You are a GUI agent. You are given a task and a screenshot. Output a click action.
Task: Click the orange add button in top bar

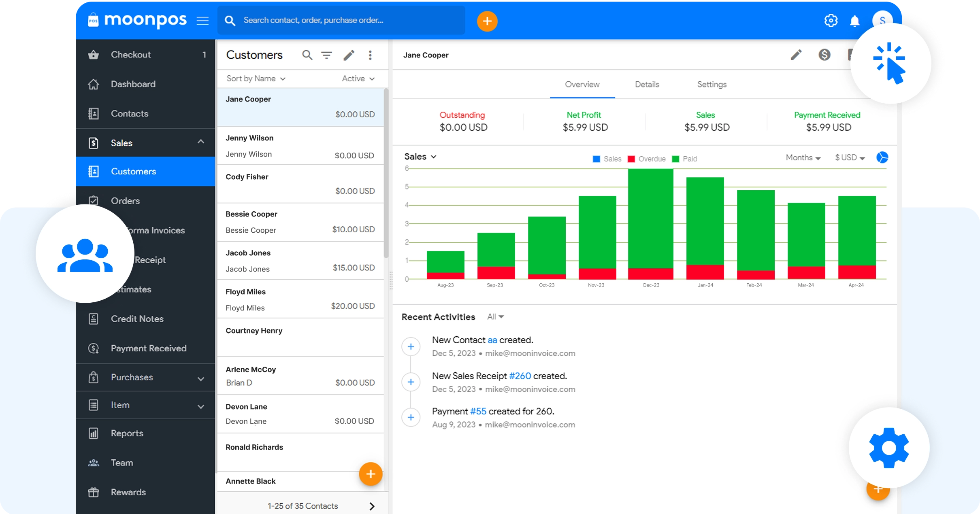[487, 21]
